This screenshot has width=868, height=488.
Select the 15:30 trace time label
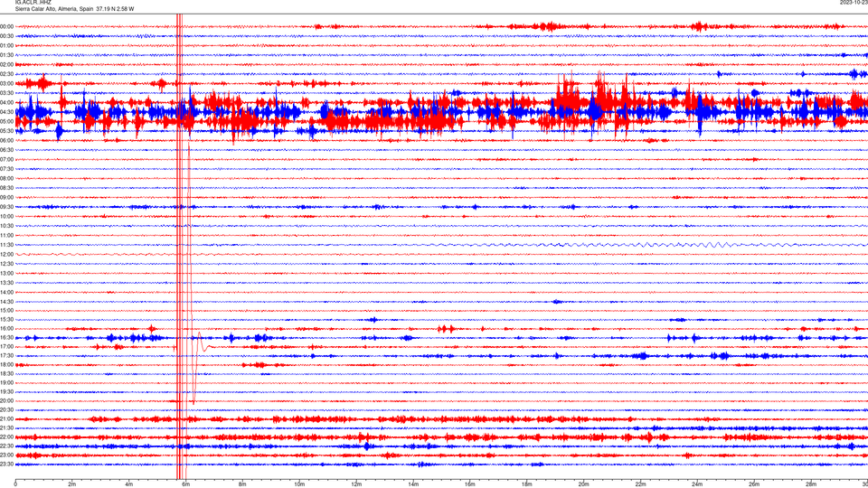(x=6, y=319)
